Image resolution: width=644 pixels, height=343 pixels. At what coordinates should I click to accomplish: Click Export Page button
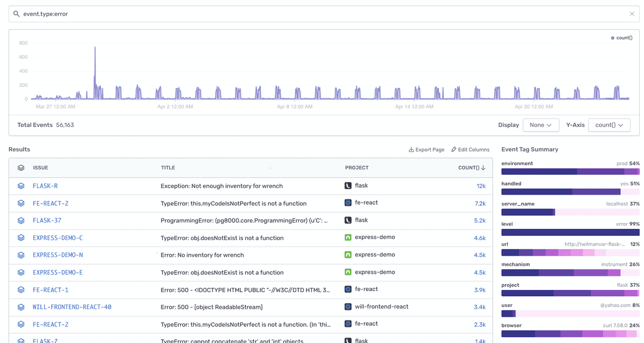click(427, 150)
